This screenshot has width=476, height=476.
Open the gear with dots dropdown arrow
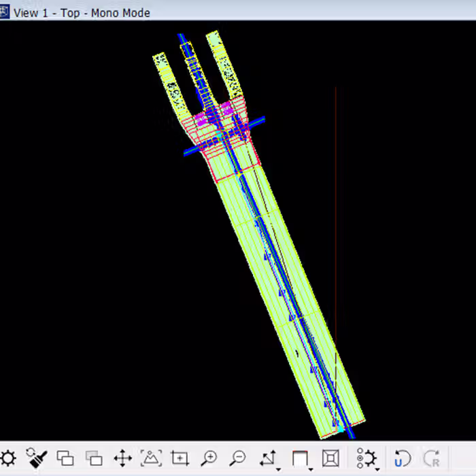pos(377,469)
